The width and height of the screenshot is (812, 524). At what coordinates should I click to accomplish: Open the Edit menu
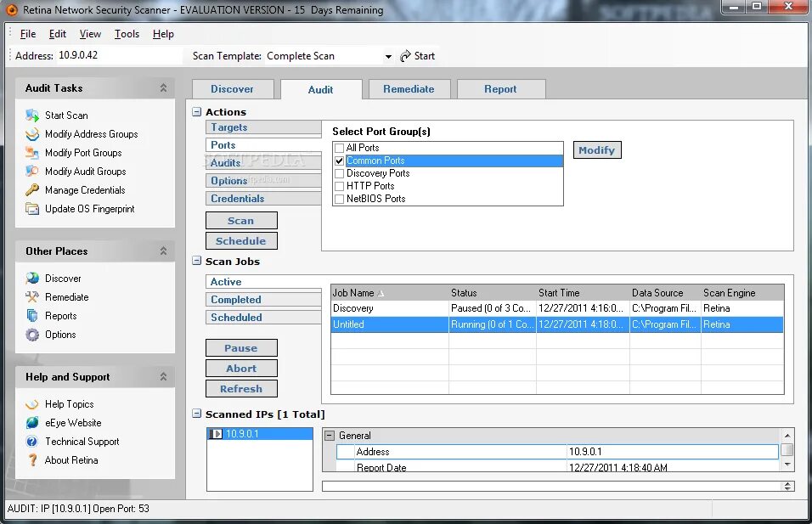[x=58, y=34]
